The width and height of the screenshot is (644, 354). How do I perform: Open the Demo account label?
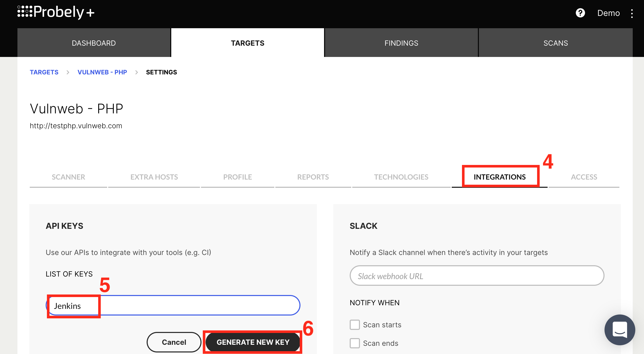(x=608, y=13)
